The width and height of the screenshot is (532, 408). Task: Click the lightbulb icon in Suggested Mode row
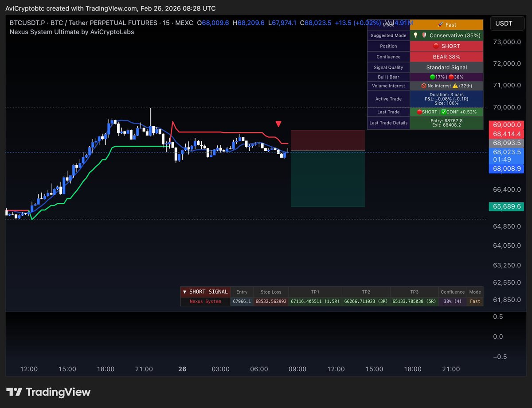[x=416, y=35]
